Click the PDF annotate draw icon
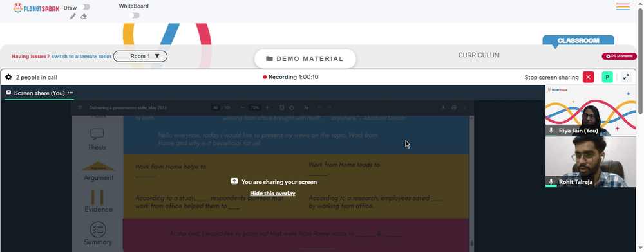The image size is (644, 252). point(307,108)
